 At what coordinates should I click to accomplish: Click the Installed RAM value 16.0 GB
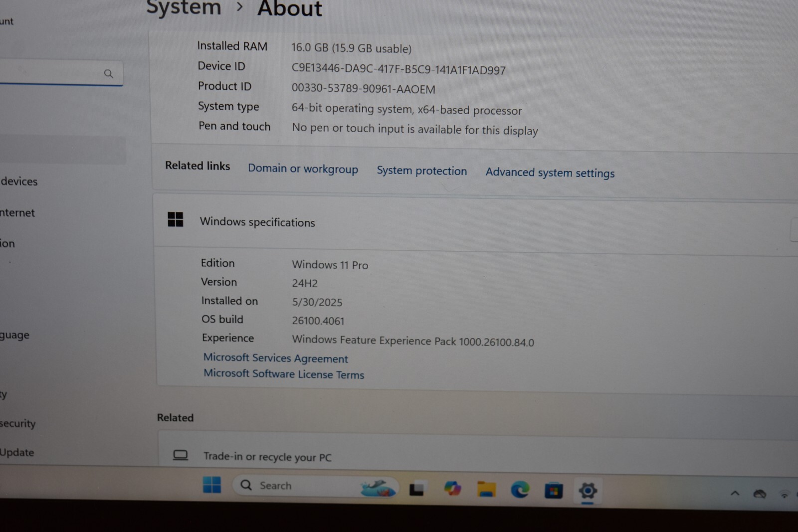[x=351, y=48]
